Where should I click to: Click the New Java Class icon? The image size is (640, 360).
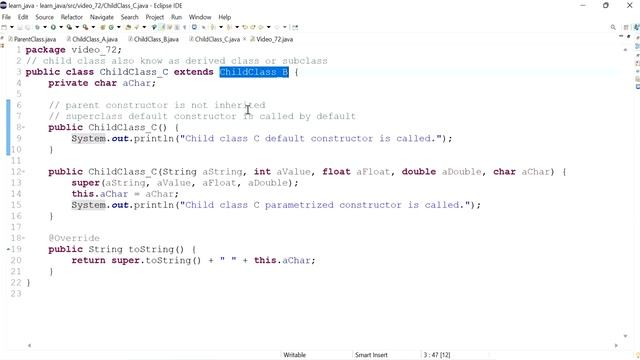[111, 27]
